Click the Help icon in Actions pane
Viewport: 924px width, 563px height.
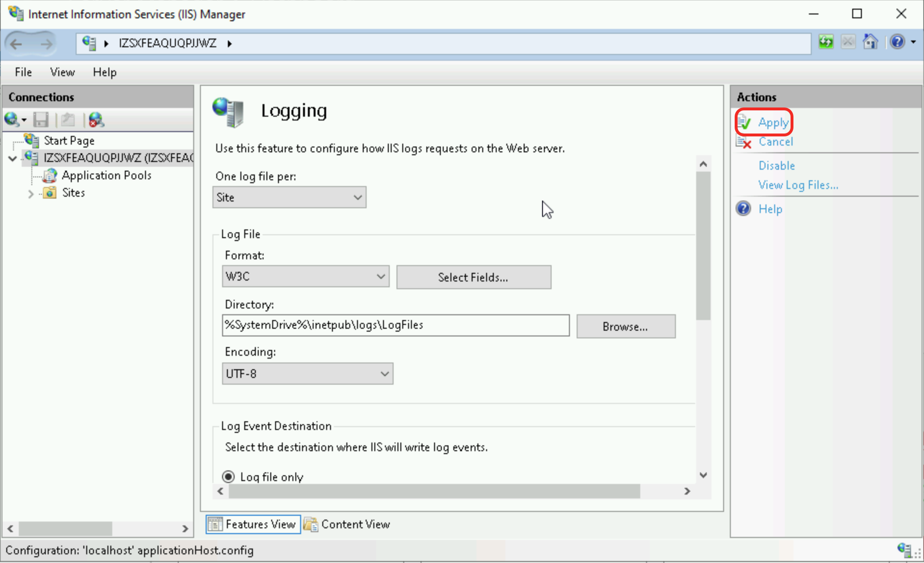(x=743, y=209)
